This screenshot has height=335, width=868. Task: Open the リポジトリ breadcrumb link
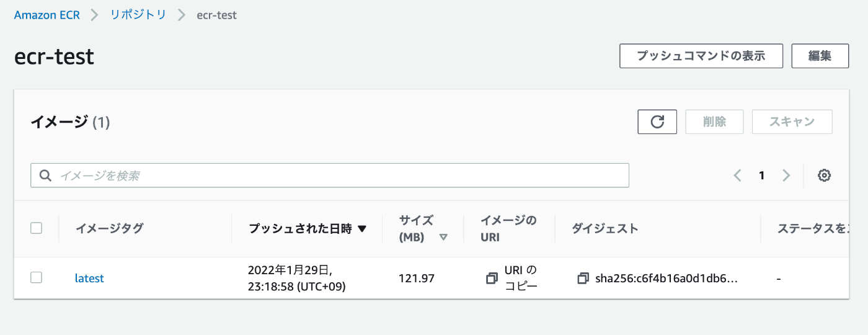pyautogui.click(x=138, y=15)
